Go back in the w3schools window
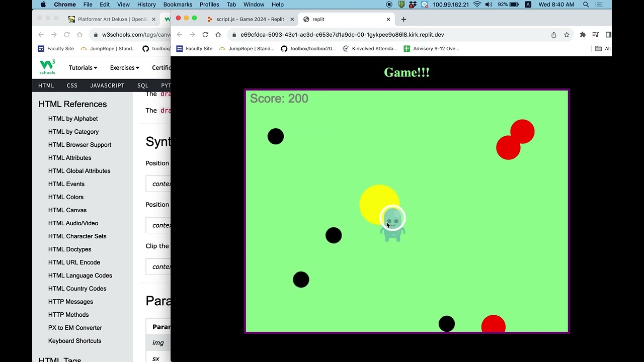The width and height of the screenshot is (644, 362). click(41, 35)
